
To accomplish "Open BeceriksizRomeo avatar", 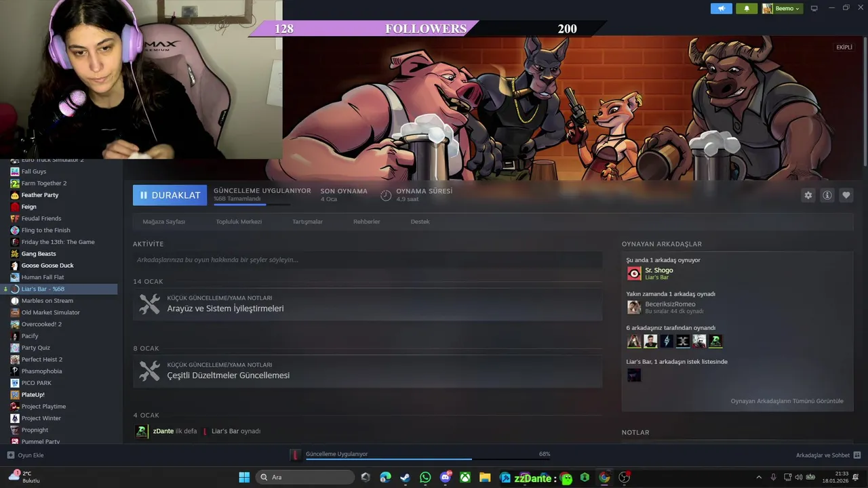I will [x=634, y=307].
